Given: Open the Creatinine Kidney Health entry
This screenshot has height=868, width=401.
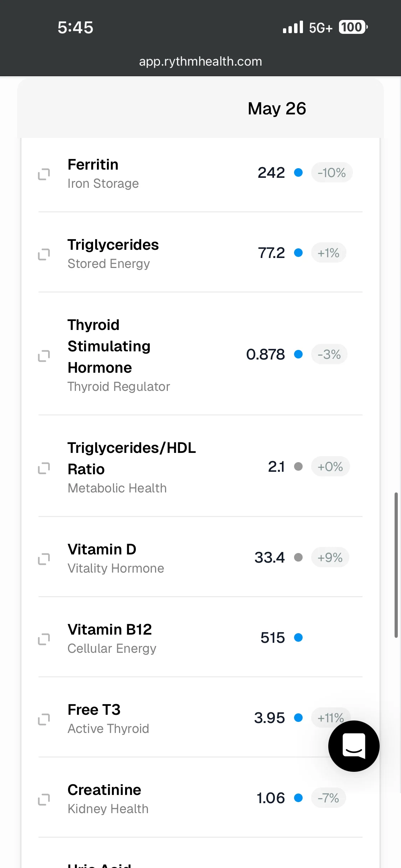Looking at the screenshot, I should point(200,798).
